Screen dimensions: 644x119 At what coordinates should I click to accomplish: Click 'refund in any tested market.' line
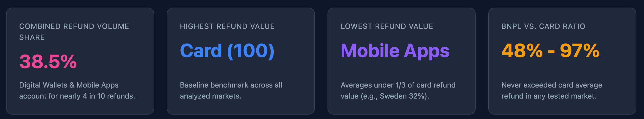[549, 96]
